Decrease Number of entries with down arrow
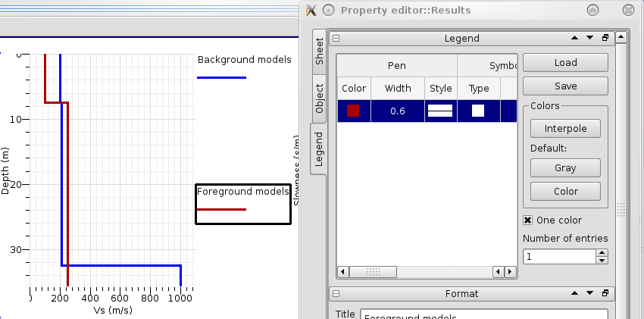The image size is (644, 319). (602, 261)
